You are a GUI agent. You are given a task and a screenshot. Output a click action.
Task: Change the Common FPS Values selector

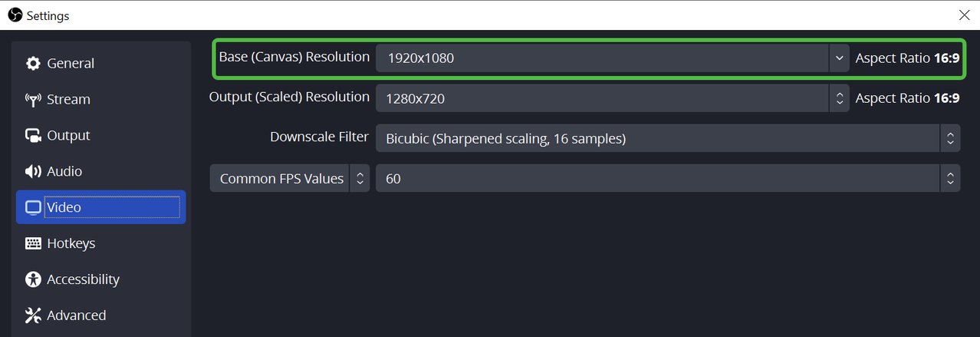pyautogui.click(x=290, y=179)
